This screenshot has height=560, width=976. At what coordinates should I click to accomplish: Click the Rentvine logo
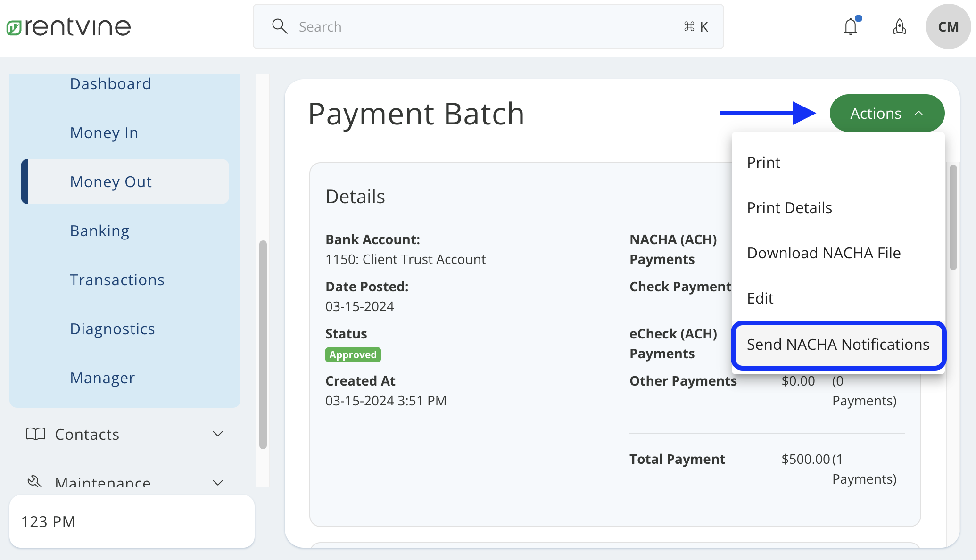click(68, 26)
